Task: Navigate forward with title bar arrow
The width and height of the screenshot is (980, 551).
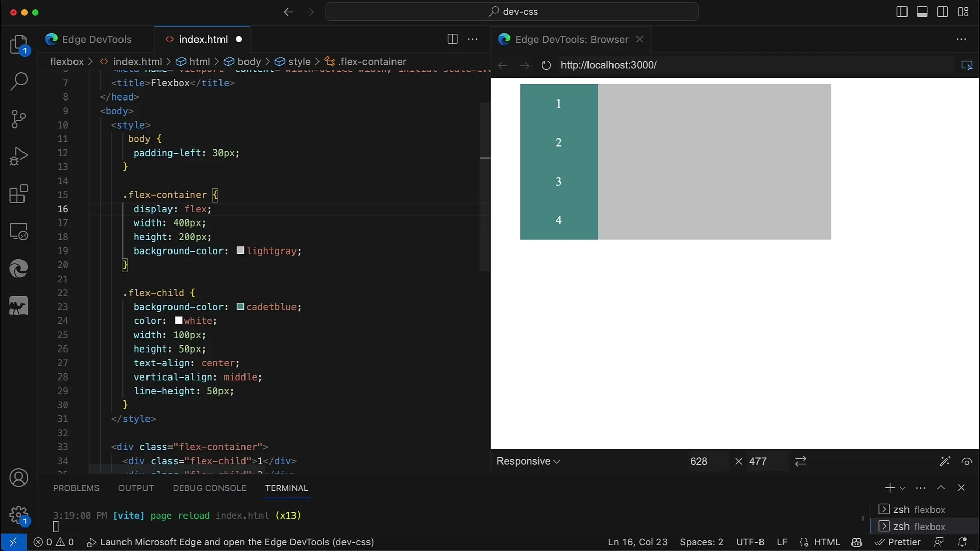Action: point(309,12)
